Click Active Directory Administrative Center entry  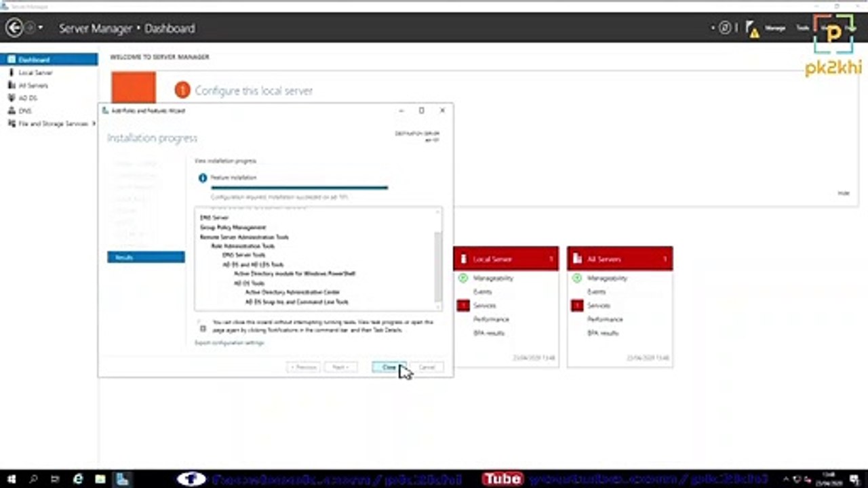pos(292,292)
